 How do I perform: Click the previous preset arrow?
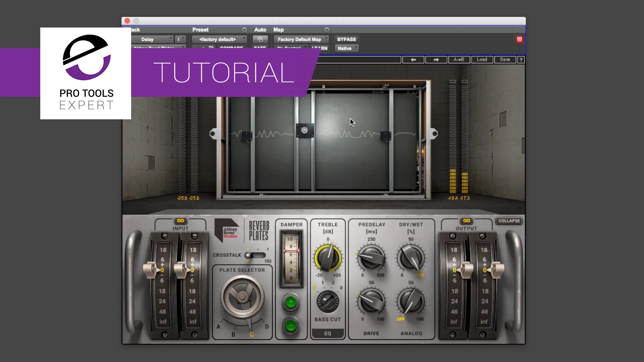point(413,60)
